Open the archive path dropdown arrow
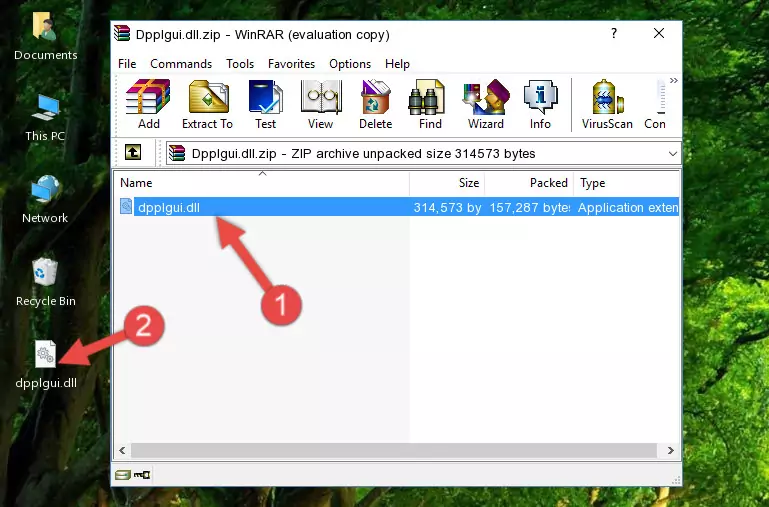 pyautogui.click(x=673, y=154)
